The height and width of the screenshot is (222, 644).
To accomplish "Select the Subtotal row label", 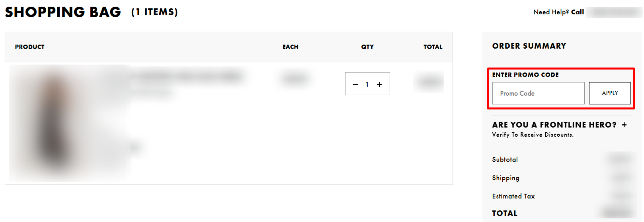I will tap(505, 159).
